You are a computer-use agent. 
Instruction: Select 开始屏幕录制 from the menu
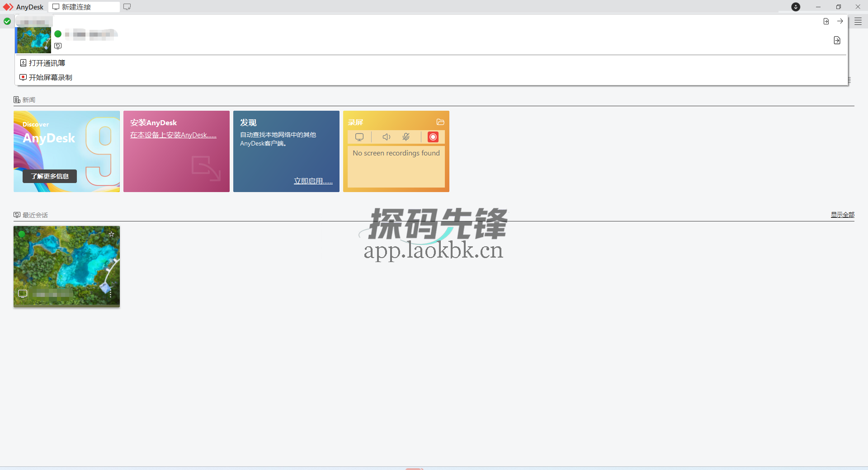tap(50, 77)
